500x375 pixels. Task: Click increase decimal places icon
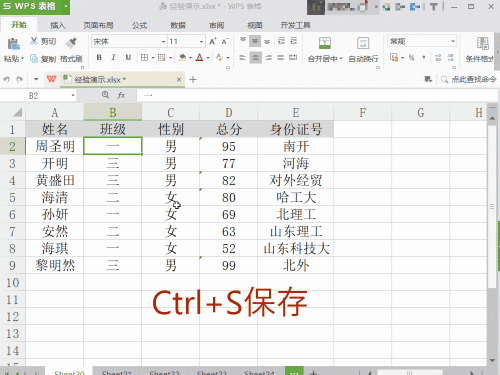(438, 58)
